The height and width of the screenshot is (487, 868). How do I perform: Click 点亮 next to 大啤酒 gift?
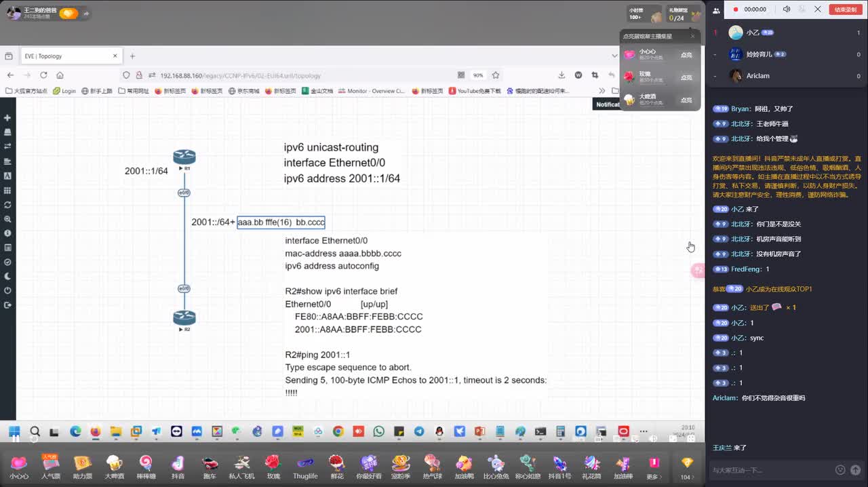click(686, 100)
